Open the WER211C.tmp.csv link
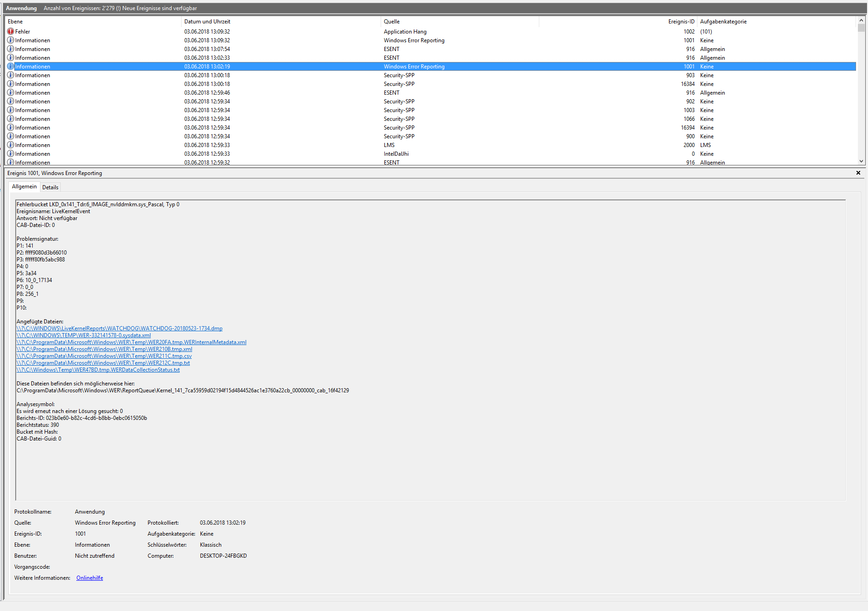 (104, 356)
